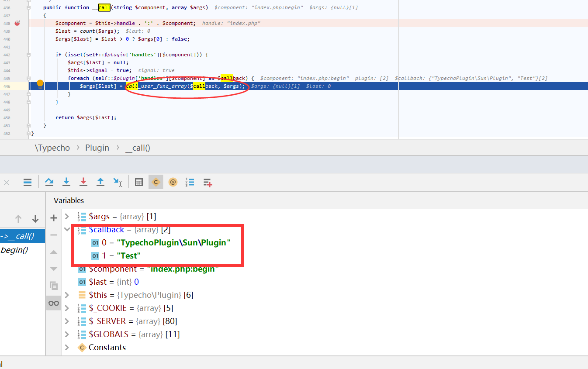Click the red Force Step Into icon
588x369 pixels.
[83, 182]
